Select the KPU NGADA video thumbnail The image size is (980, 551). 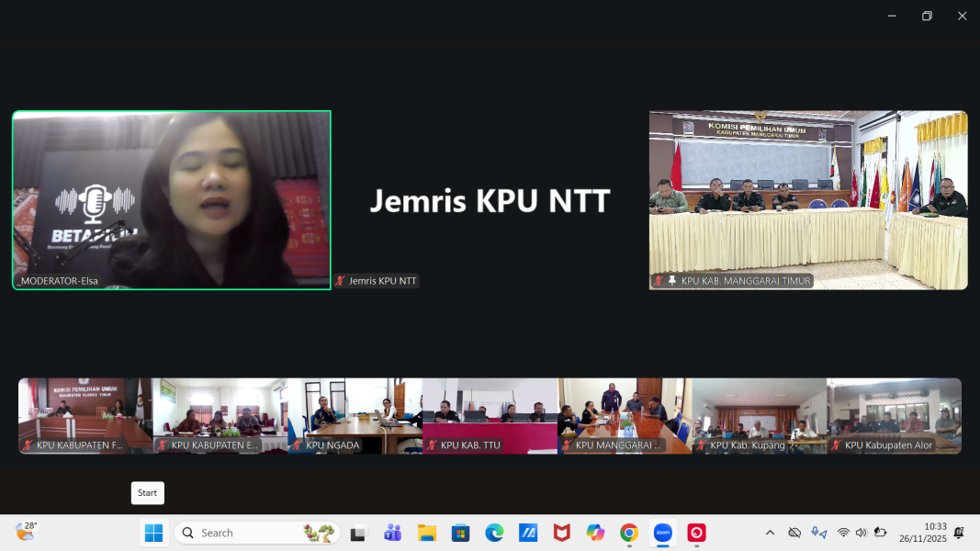tap(355, 415)
